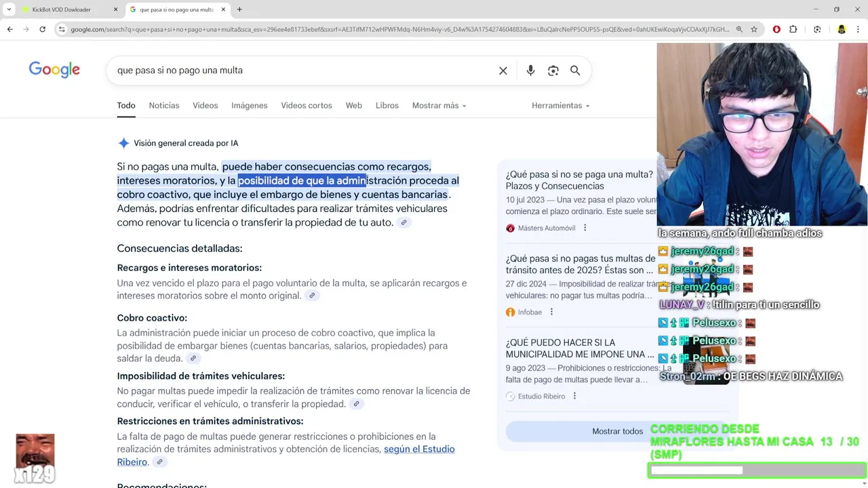Open '¿Qué pasa si no se paga una multa?' result
Viewport: 868px width, 488px height.
[579, 180]
